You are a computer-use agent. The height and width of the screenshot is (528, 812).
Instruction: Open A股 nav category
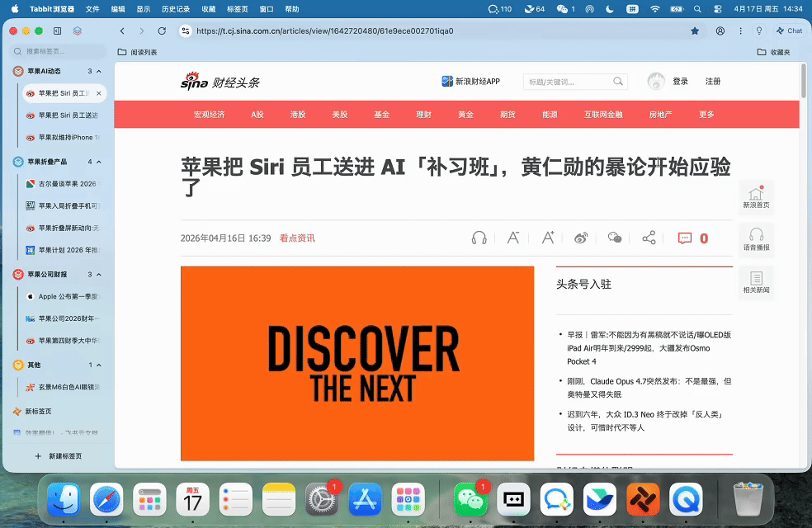click(x=257, y=115)
